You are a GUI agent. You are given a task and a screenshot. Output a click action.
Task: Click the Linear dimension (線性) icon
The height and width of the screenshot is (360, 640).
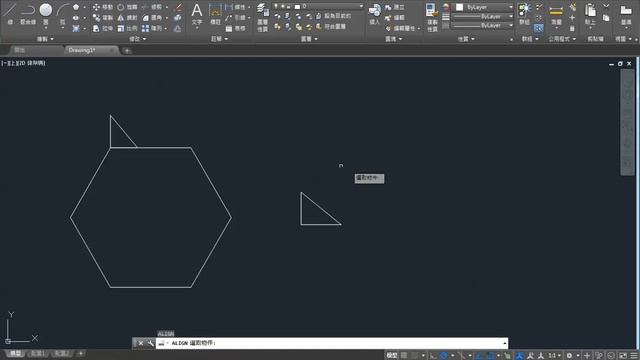[235, 7]
